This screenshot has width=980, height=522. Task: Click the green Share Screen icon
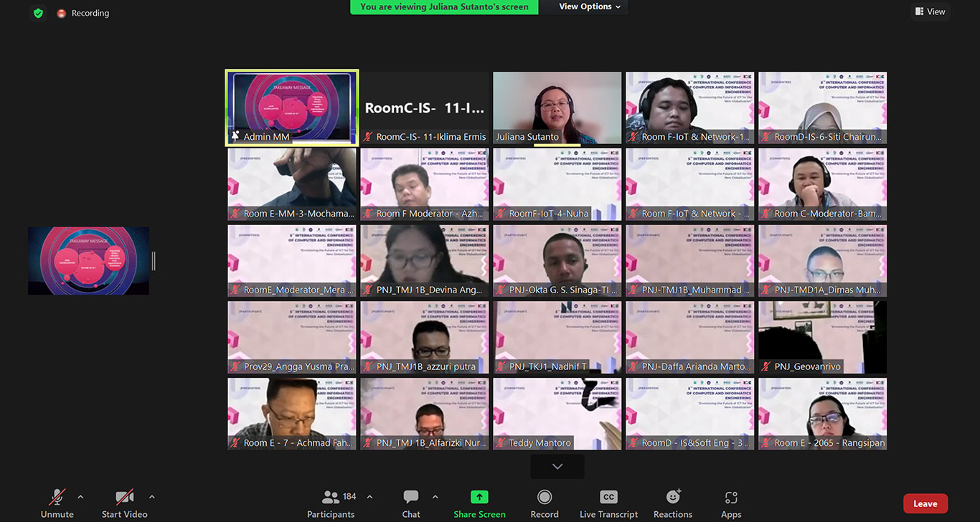[479, 497]
